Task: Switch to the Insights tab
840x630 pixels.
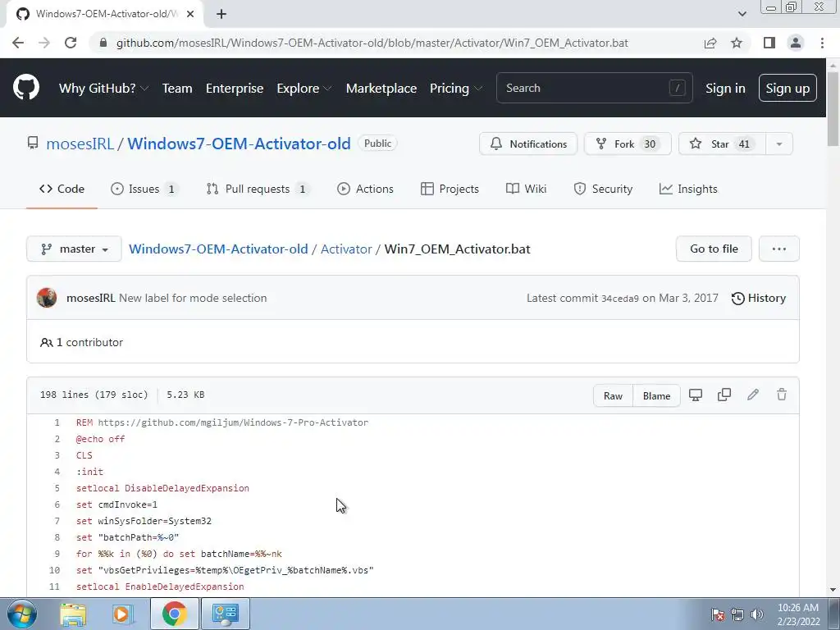Action: (688, 189)
